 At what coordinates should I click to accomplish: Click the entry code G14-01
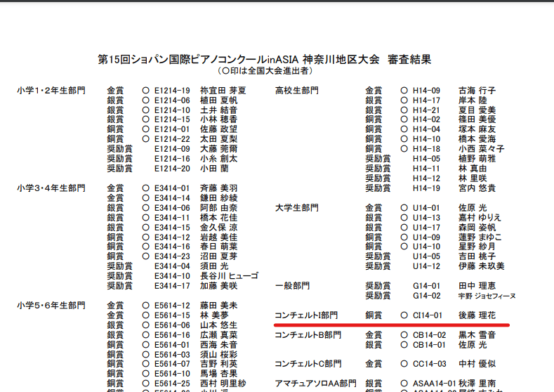(426, 286)
